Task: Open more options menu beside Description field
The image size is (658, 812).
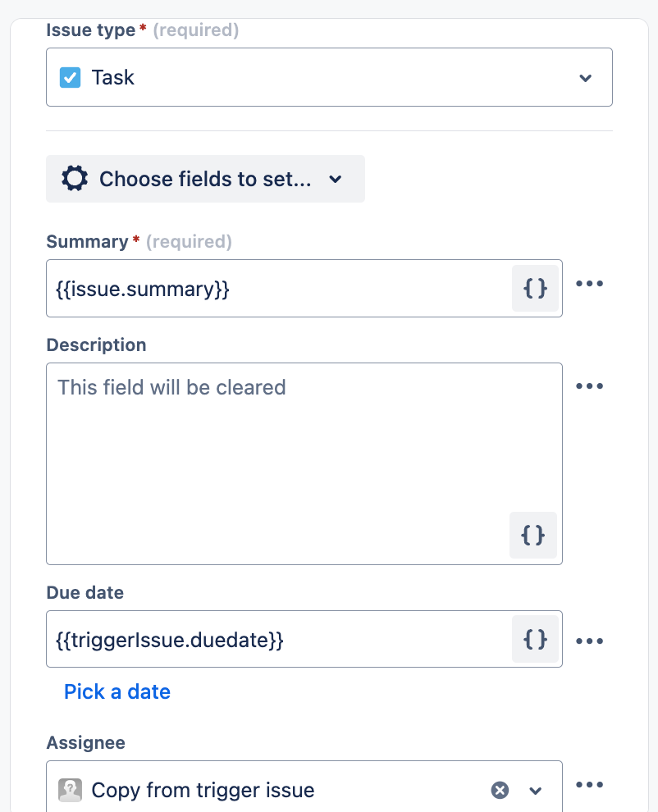Action: (589, 386)
